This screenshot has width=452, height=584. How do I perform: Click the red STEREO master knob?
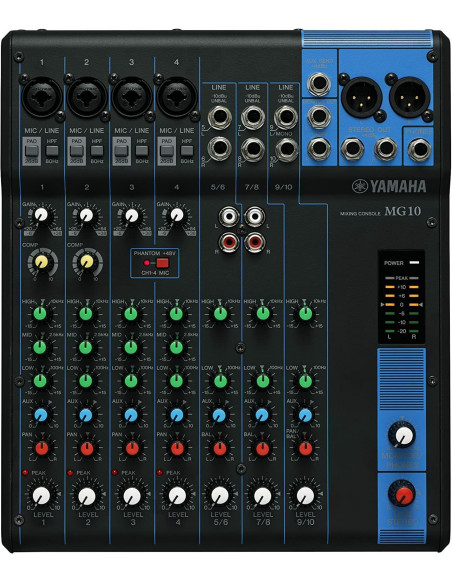(402, 493)
